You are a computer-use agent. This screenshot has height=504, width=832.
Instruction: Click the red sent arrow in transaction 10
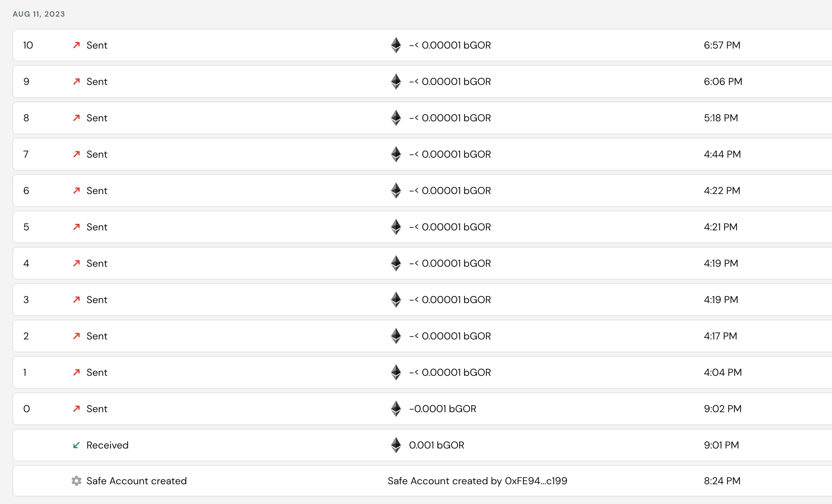[x=76, y=45]
